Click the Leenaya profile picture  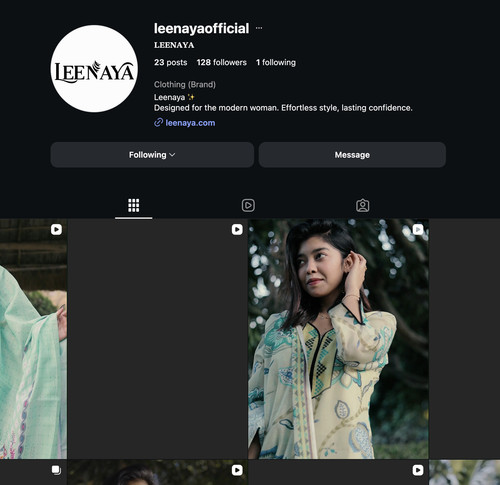(x=94, y=69)
